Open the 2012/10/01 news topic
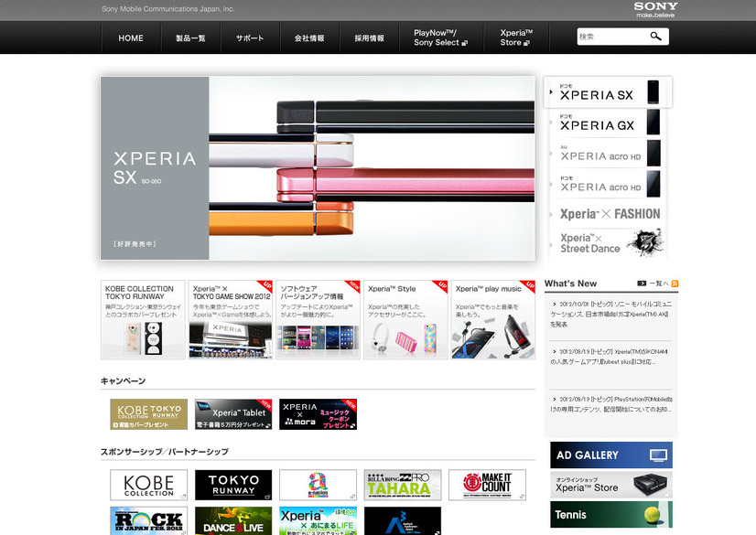The width and height of the screenshot is (756, 535). pyautogui.click(x=610, y=314)
